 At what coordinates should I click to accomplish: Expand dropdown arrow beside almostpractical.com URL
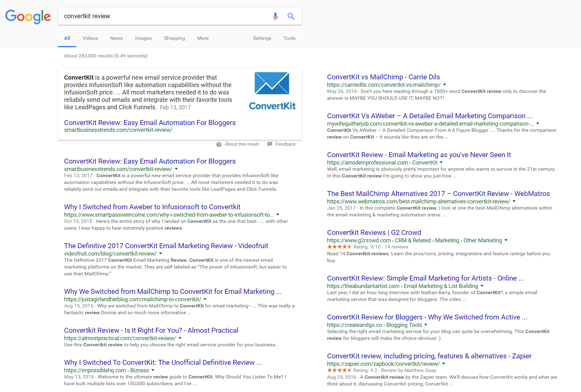tap(180, 338)
